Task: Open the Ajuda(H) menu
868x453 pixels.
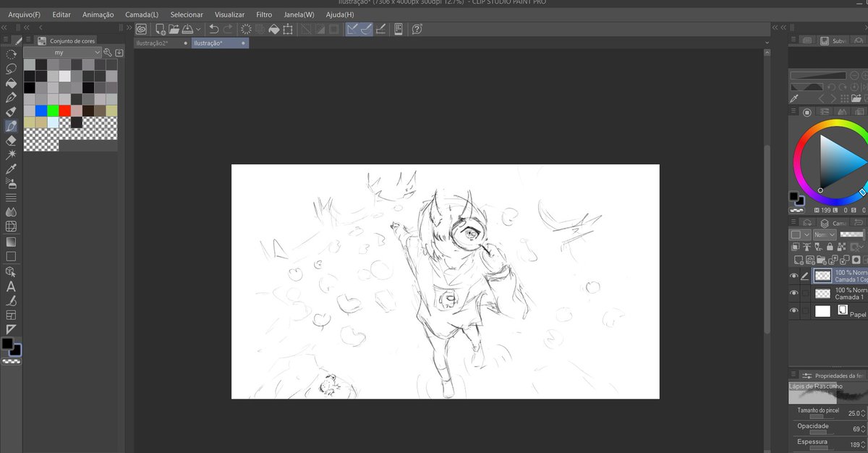Action: click(340, 14)
